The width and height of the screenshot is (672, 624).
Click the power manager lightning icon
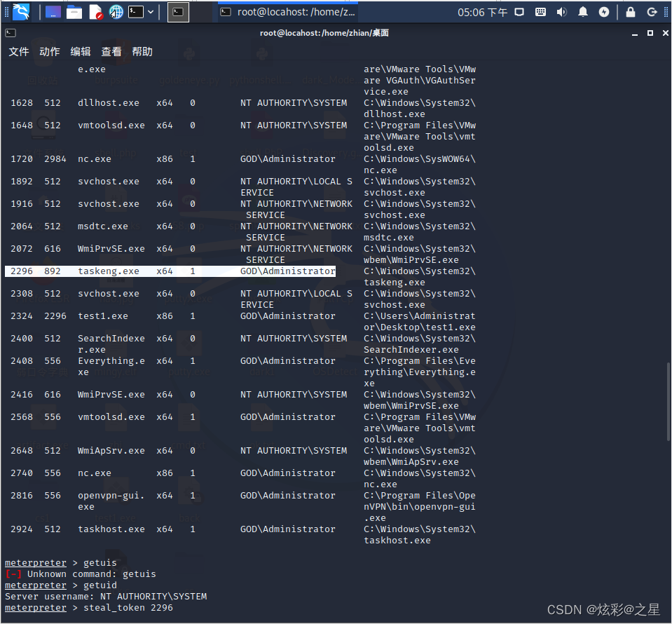pos(604,12)
